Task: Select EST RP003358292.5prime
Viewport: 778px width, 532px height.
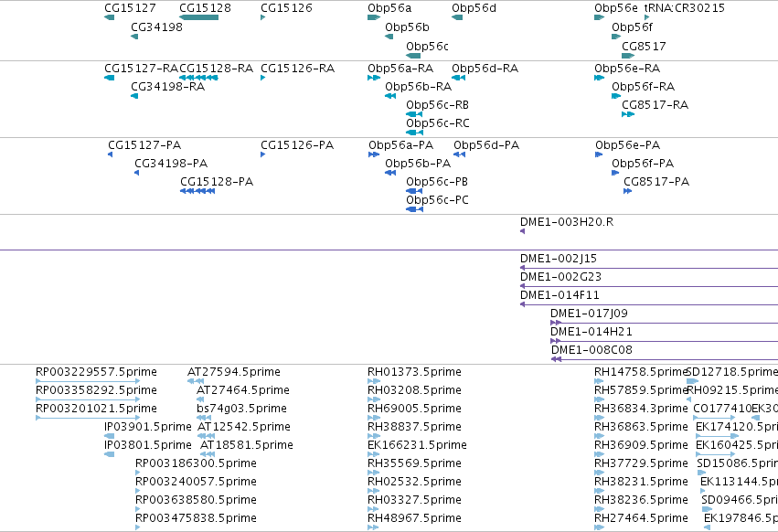Action: click(96, 390)
